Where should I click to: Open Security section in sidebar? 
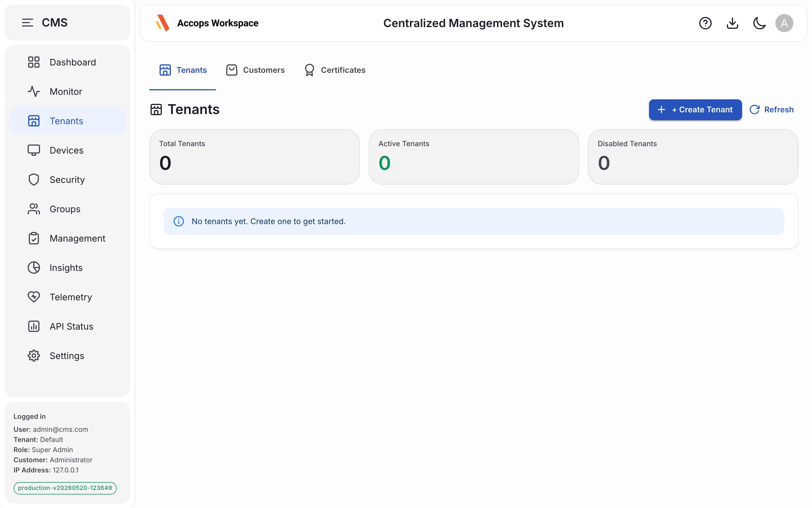tap(67, 179)
